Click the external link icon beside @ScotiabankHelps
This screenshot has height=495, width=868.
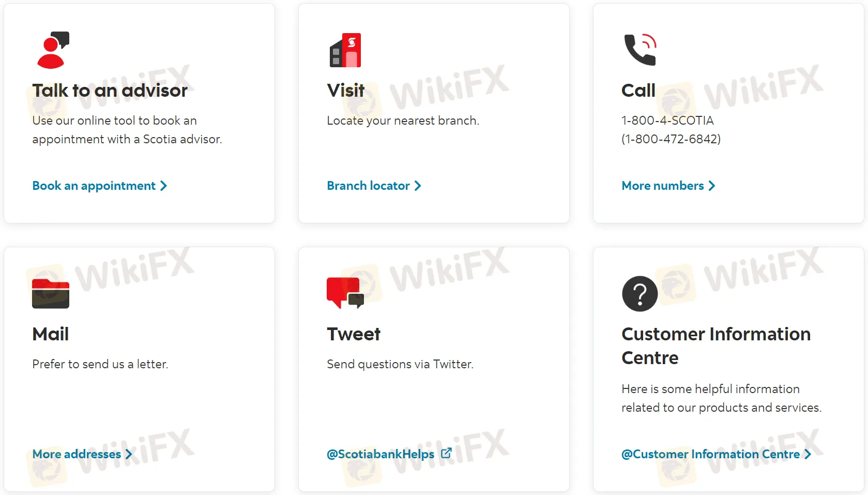pyautogui.click(x=446, y=453)
